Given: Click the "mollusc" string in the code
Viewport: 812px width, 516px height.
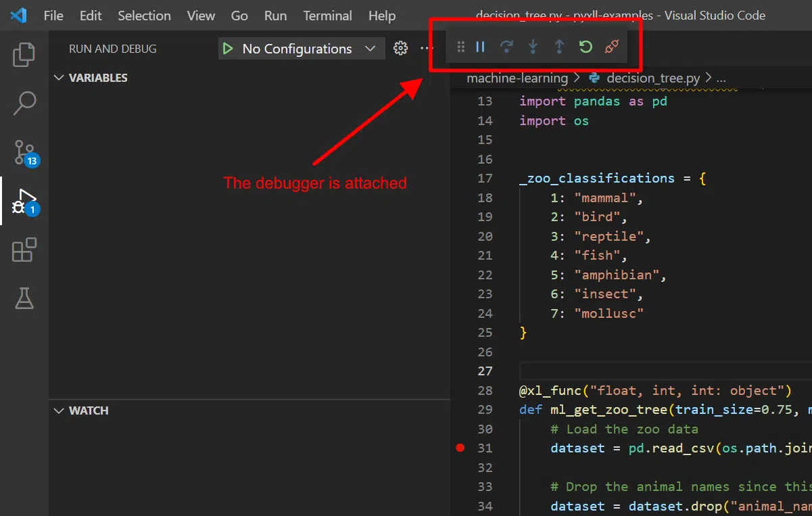Looking at the screenshot, I should click(608, 314).
